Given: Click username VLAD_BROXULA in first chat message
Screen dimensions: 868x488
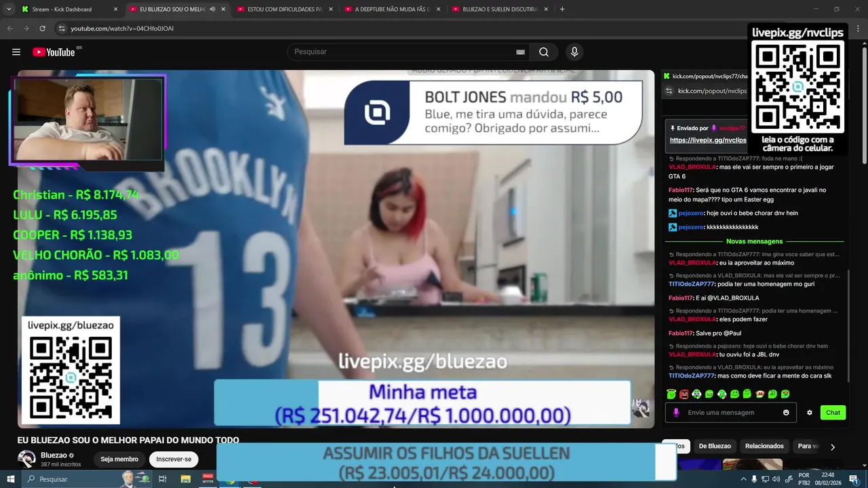Looking at the screenshot, I should coord(692,167).
